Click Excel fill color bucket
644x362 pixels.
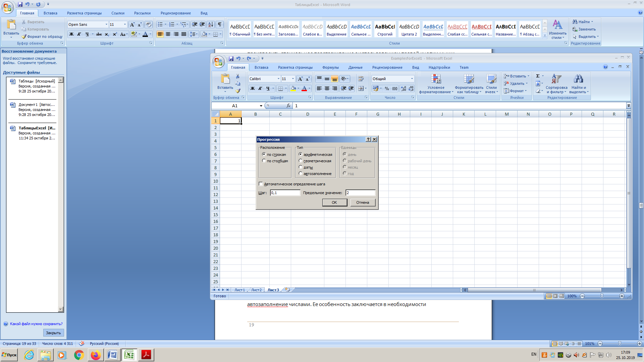coord(293,88)
